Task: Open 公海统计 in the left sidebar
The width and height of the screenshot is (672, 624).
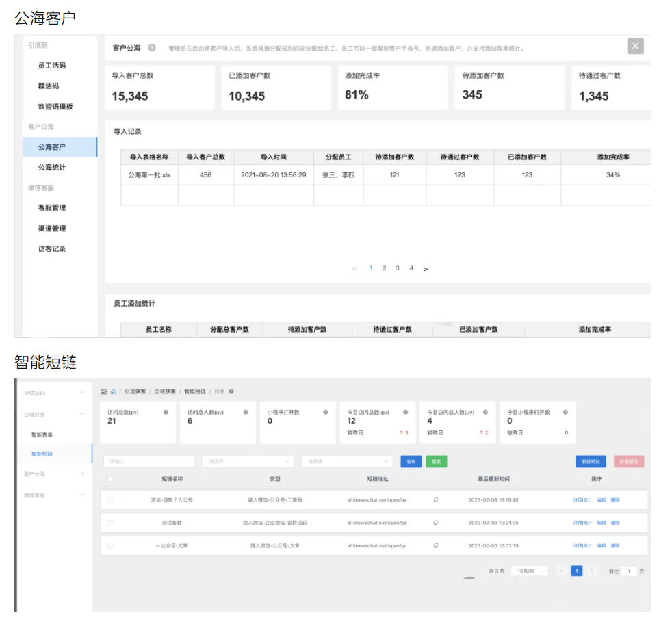Action: pos(52,168)
